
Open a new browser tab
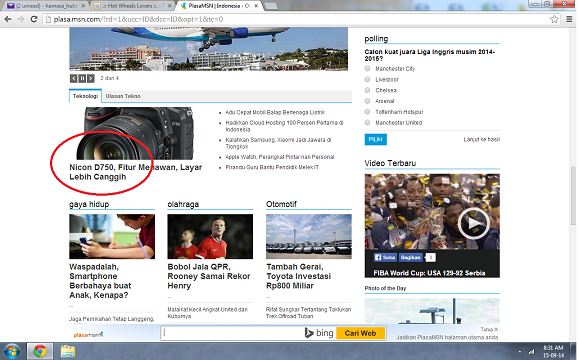(x=271, y=6)
